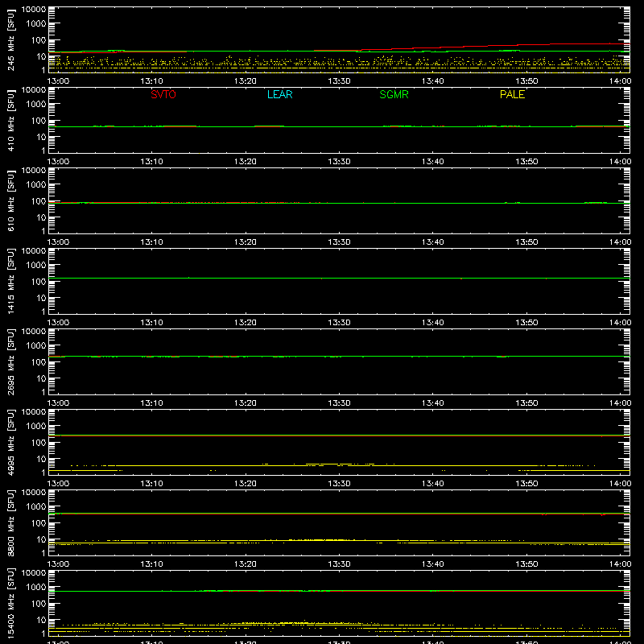Click the 4995 MHz [SFU] axis title
Screen dimensions: 644x644
coord(11,442)
